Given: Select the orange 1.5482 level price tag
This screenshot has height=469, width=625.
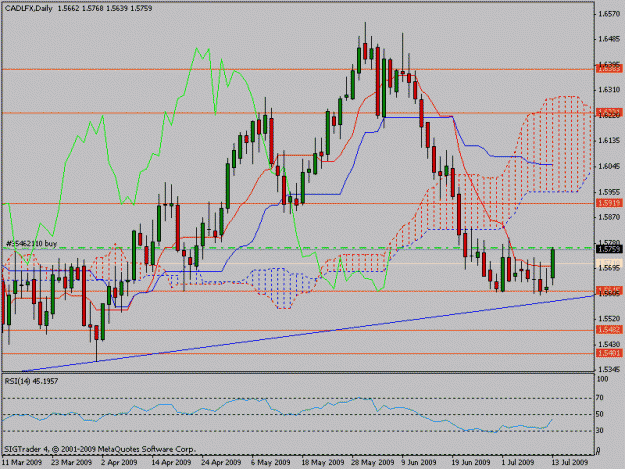Looking at the screenshot, I should click(x=609, y=330).
